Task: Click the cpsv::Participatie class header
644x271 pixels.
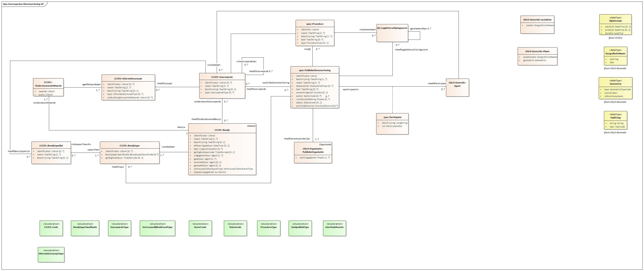Action: point(392,117)
